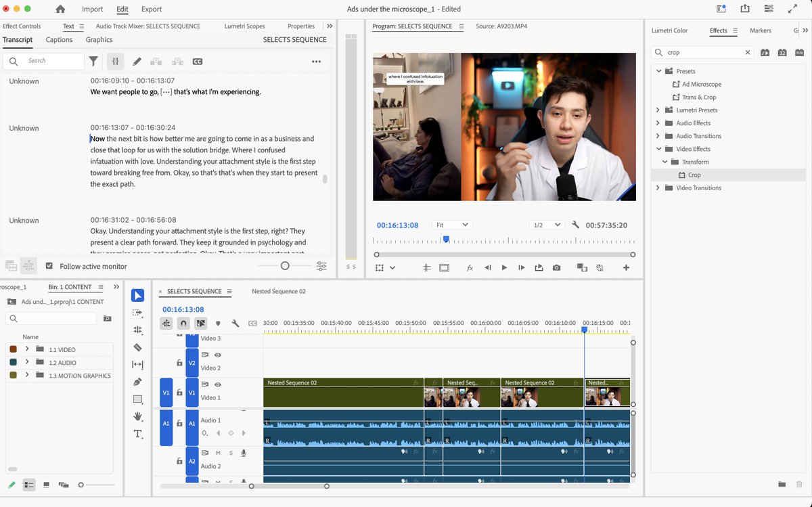Expand the 1.1 VIDEO bin

click(x=27, y=349)
